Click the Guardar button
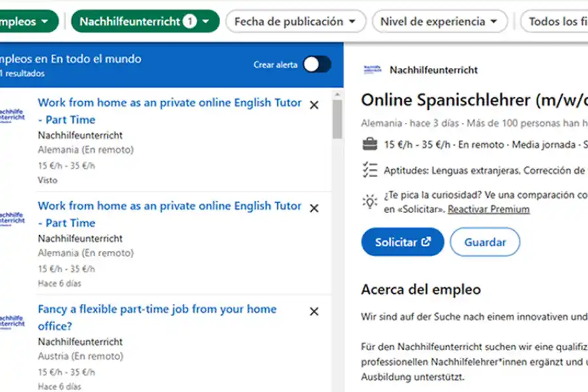 click(485, 242)
